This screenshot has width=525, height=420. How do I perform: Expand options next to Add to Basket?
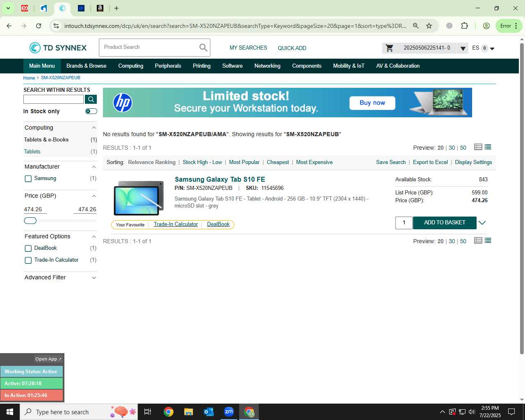(482, 223)
